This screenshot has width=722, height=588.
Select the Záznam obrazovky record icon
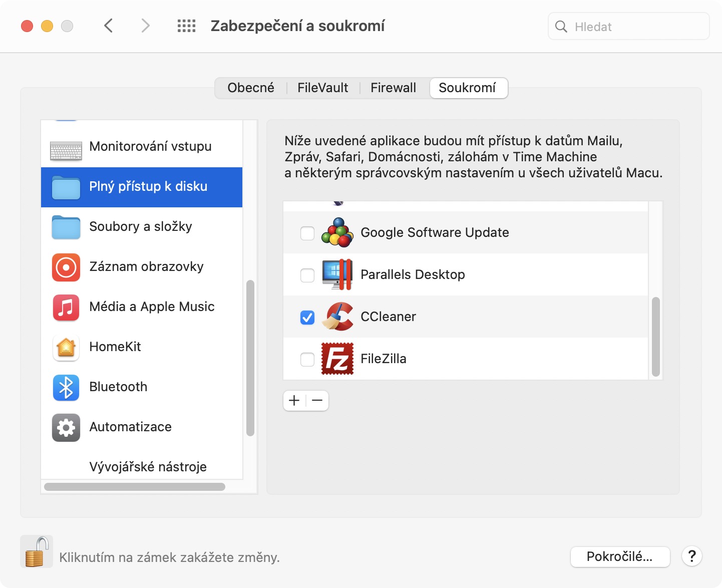tap(66, 267)
